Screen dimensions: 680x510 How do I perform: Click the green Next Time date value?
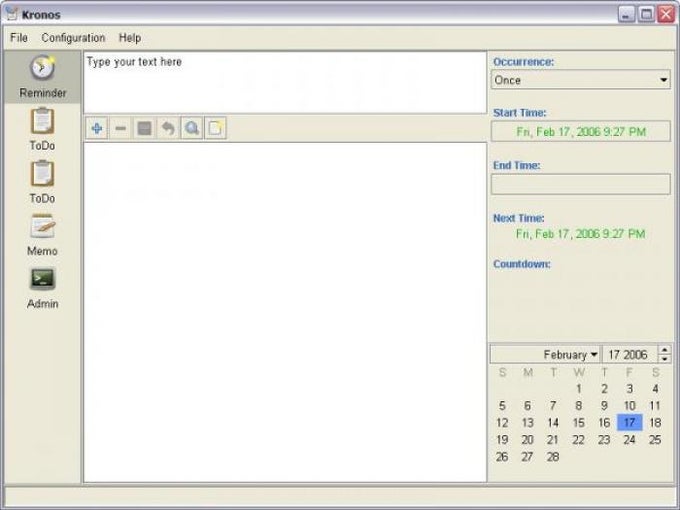tap(581, 234)
